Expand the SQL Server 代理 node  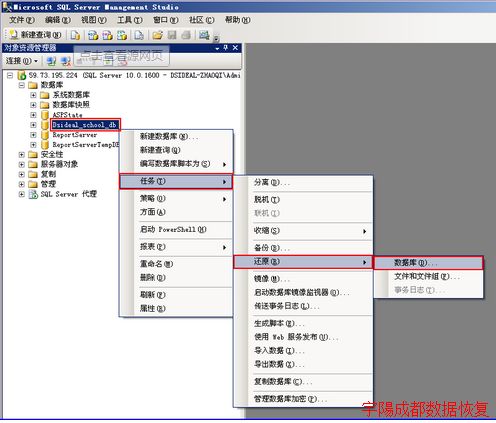click(x=22, y=194)
